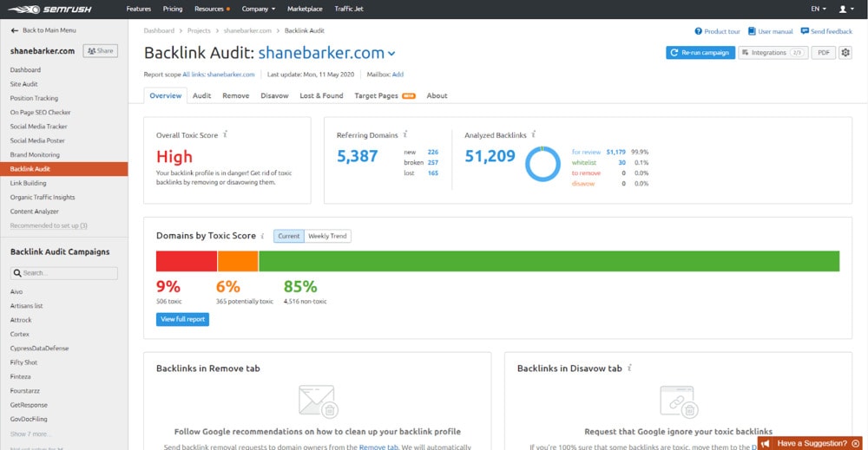
Task: Click info icon beside Referring Domains
Action: click(405, 134)
